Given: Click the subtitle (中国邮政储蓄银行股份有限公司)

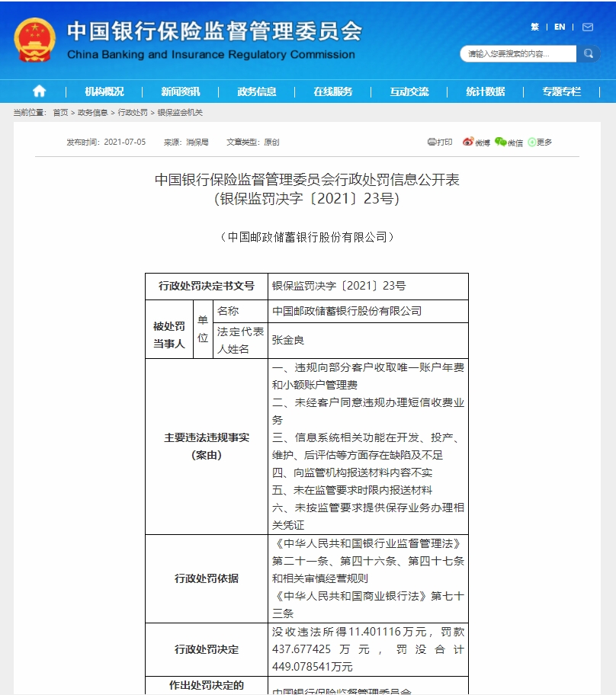Looking at the screenshot, I should pyautogui.click(x=307, y=237).
